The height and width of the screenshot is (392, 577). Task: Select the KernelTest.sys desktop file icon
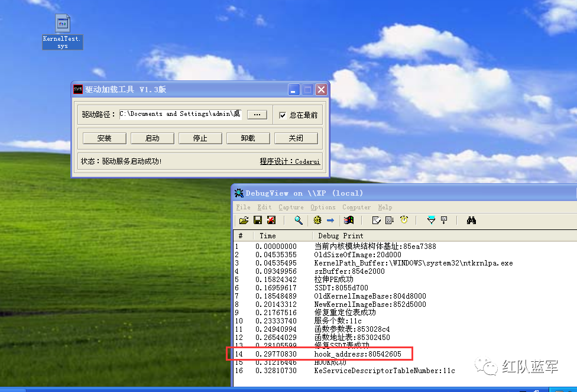(63, 32)
